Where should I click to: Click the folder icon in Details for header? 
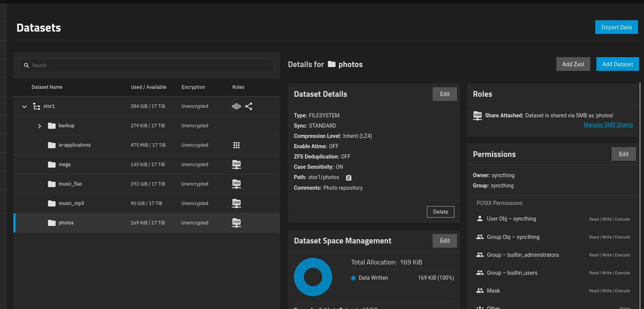pos(332,64)
